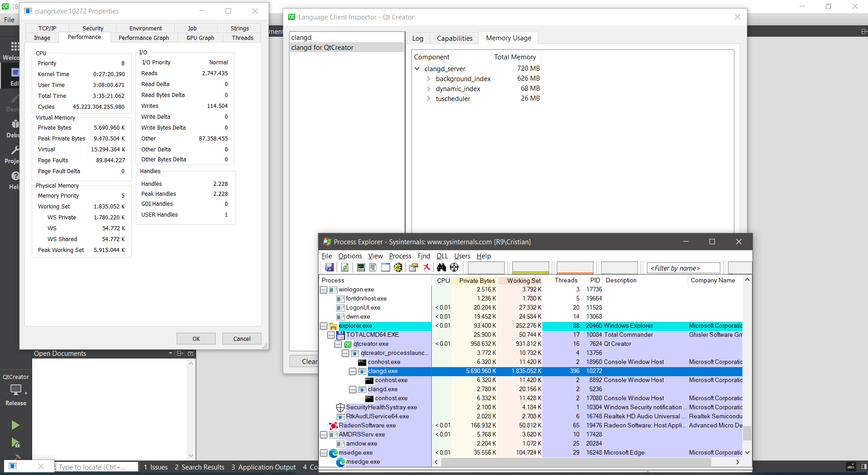The image size is (868, 475).
Task: Open the Environment tab in Properties
Action: [145, 28]
